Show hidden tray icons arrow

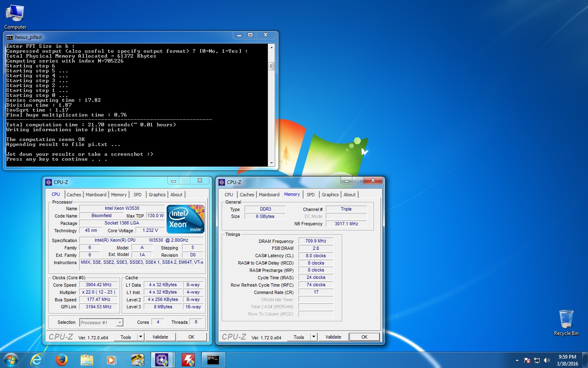[x=517, y=360]
